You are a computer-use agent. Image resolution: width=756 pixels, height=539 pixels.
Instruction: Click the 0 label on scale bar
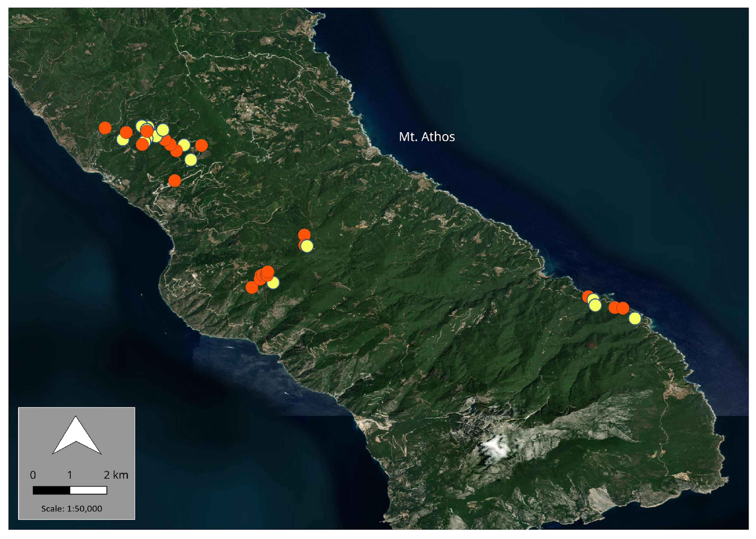(33, 475)
